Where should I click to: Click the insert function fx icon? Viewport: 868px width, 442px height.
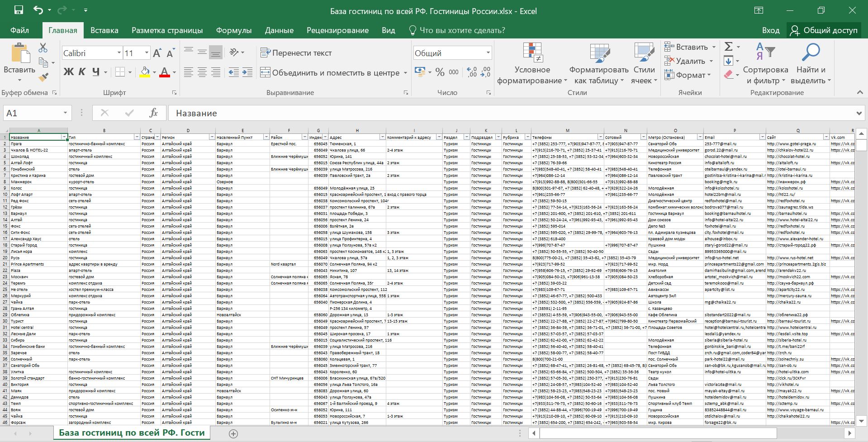[x=153, y=113]
